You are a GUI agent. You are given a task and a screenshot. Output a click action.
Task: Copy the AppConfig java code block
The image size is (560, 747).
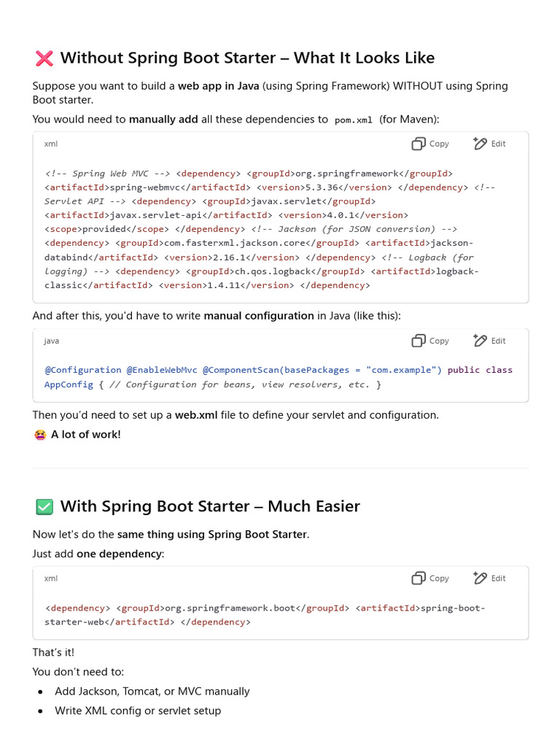click(430, 341)
